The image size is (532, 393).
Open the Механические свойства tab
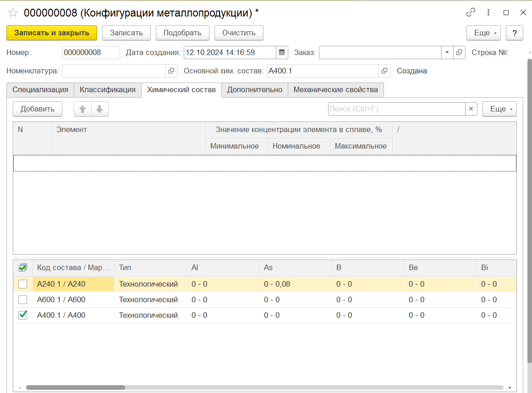pos(335,90)
